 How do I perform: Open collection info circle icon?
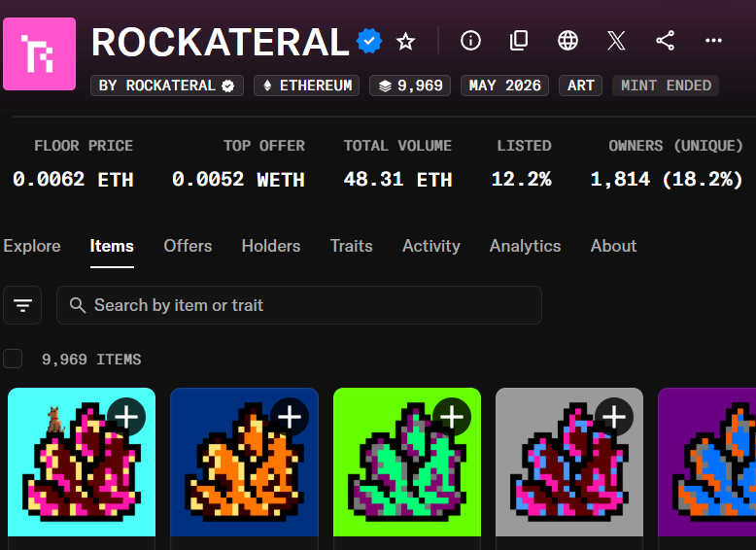(x=470, y=41)
